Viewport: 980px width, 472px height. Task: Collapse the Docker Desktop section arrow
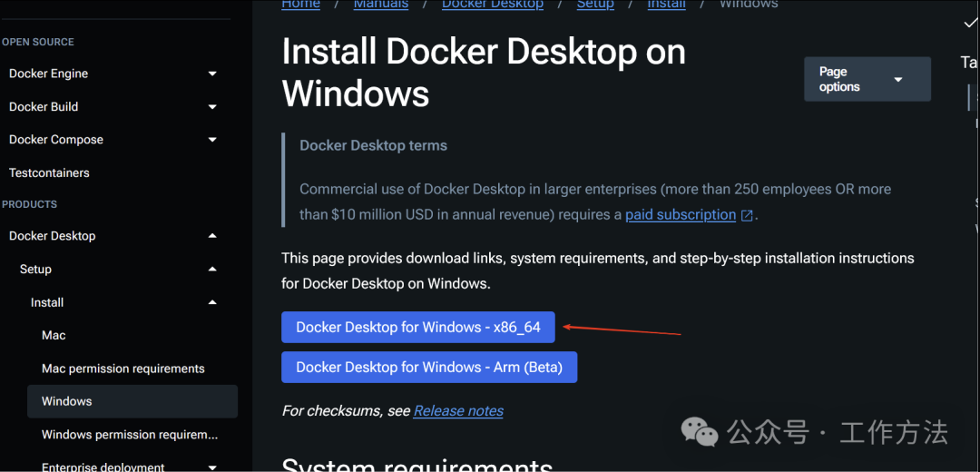coord(212,236)
